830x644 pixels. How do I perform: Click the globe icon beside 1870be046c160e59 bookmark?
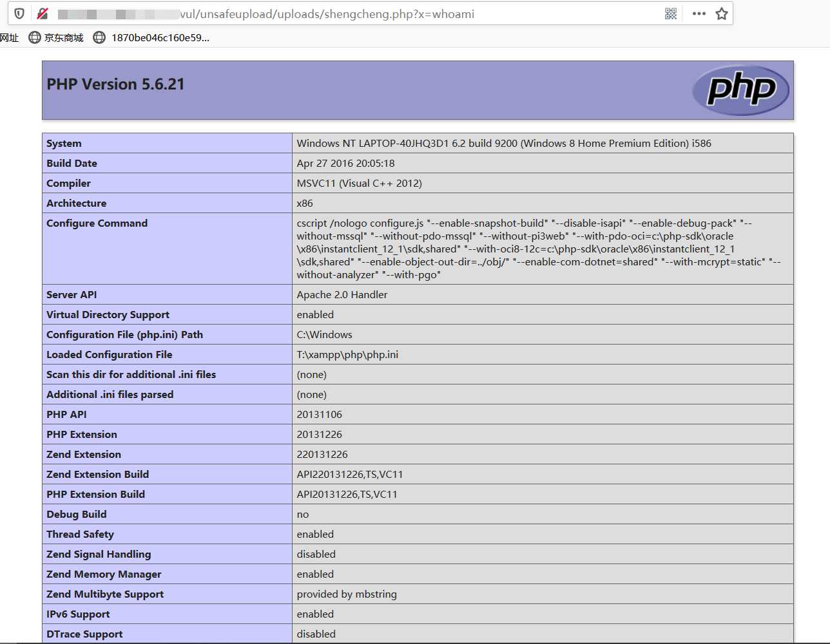point(99,37)
